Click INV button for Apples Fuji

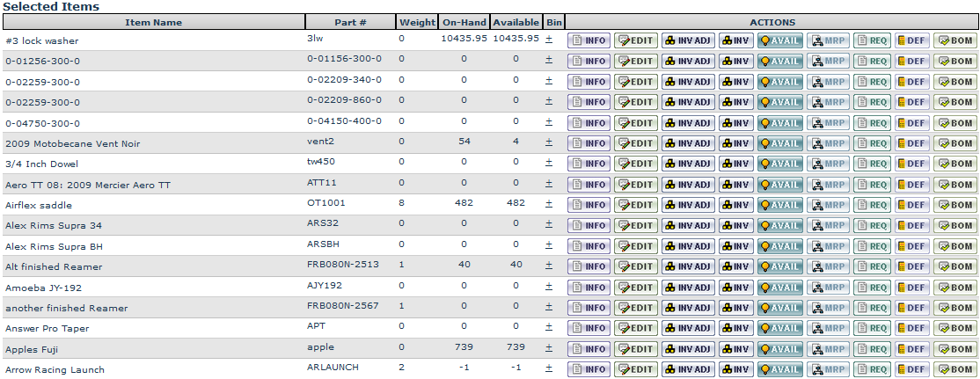coord(736,349)
